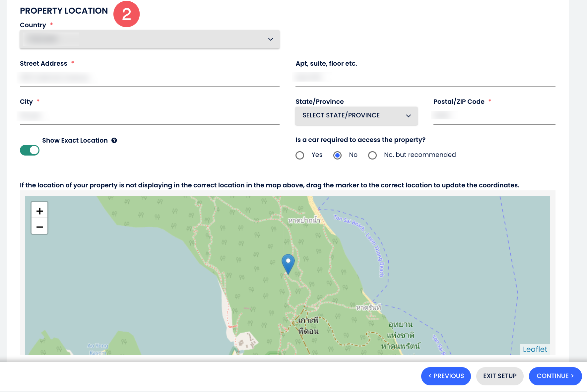
Task: Click the Street Address input field
Action: pos(149,78)
